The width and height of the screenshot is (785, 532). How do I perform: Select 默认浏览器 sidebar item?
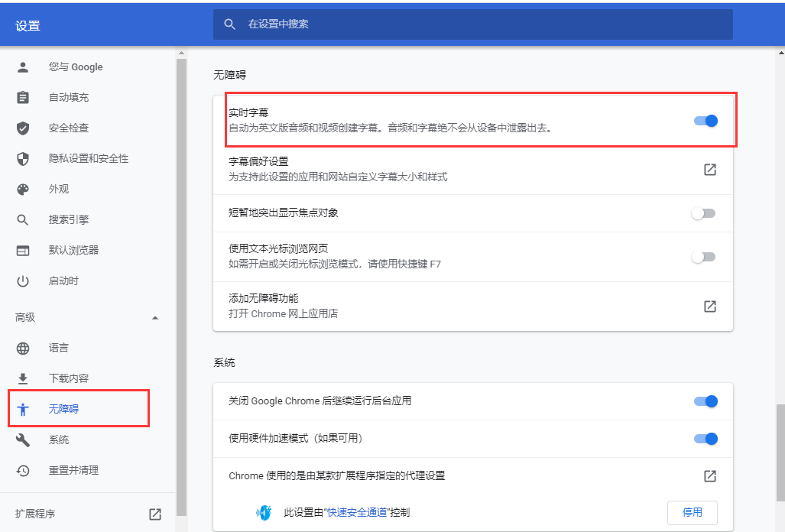[73, 250]
